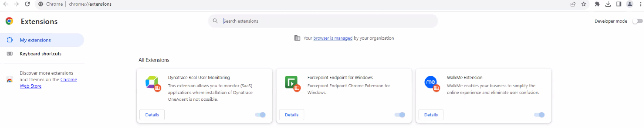Open the Chrome Web Store link

point(68,79)
